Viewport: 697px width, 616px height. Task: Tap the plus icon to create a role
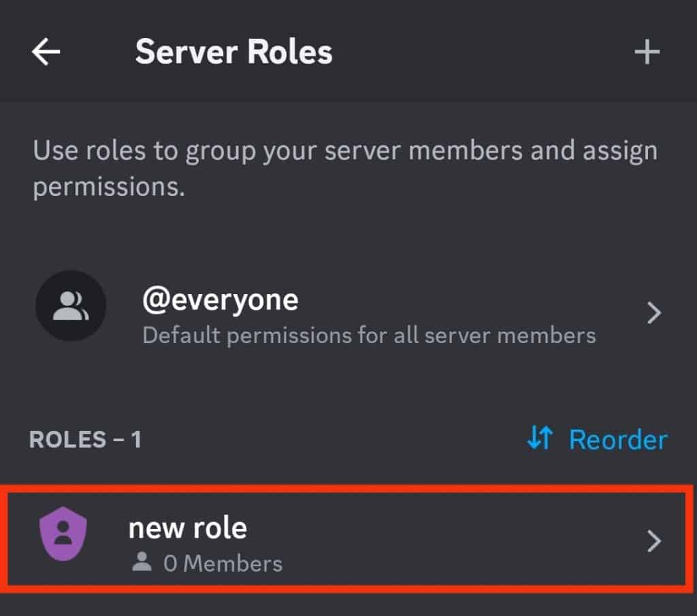pos(647,51)
